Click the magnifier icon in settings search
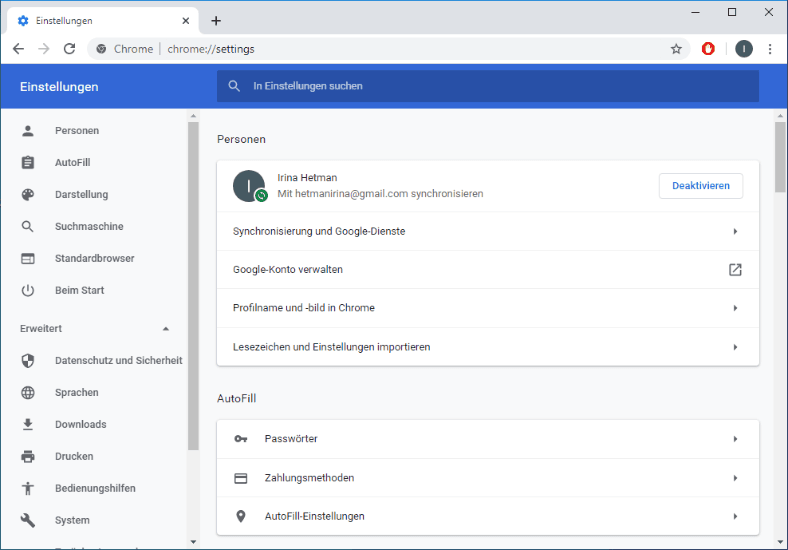Viewport: 788px width, 550px height. click(234, 86)
